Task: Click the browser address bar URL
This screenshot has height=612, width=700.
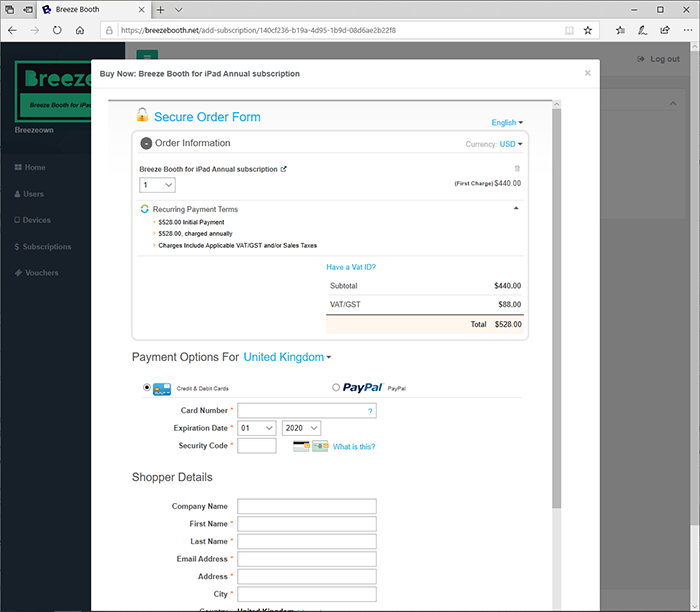Action: pos(258,30)
